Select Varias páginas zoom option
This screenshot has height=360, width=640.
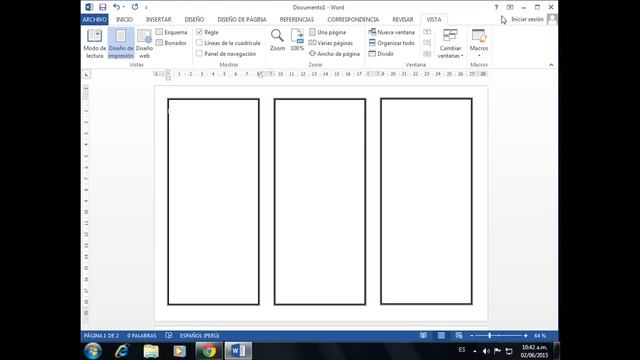[x=331, y=43]
